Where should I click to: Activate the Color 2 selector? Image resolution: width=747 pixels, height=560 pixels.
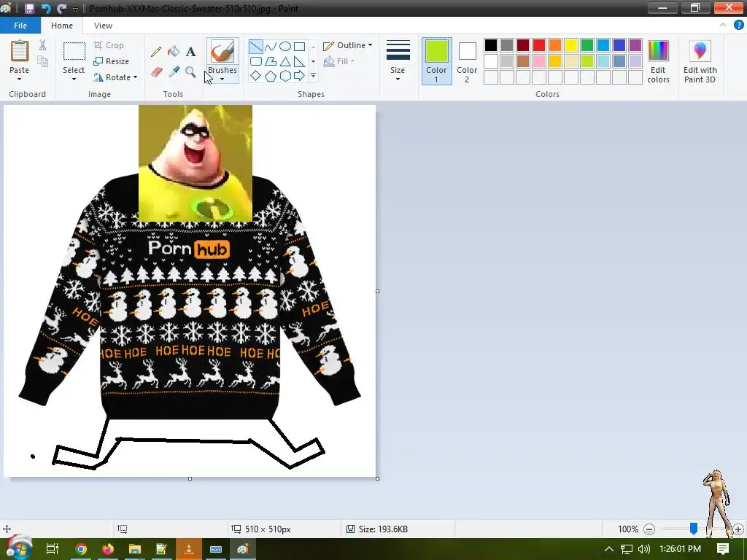point(467,61)
